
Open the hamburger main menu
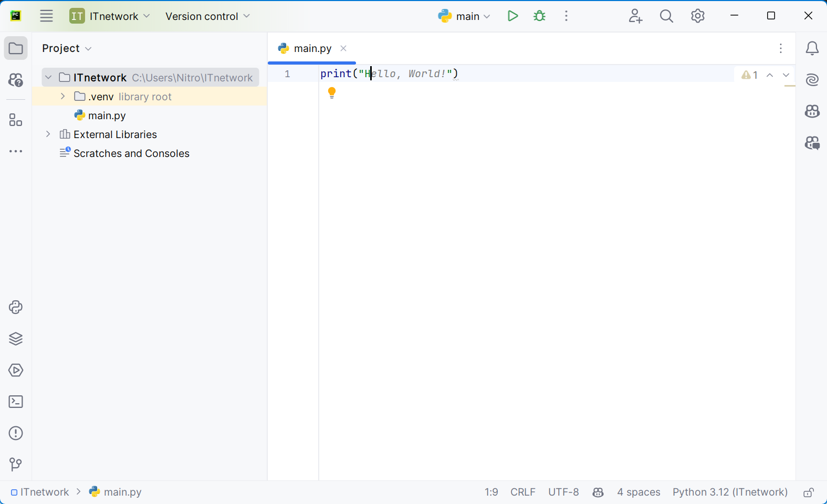click(47, 16)
